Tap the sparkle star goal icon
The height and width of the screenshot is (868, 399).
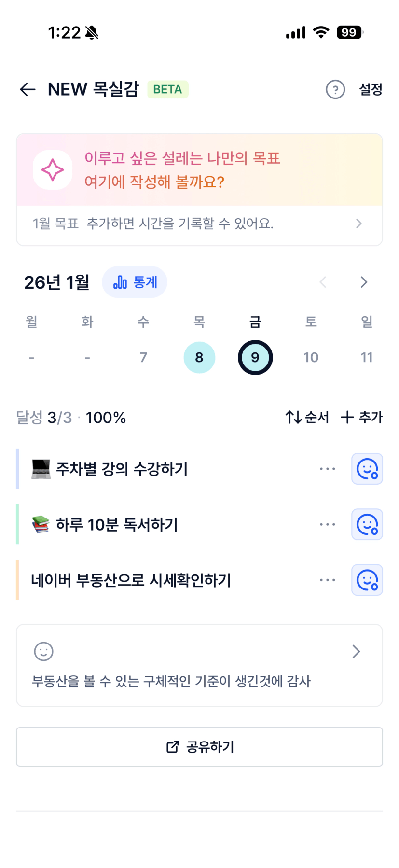point(53,170)
